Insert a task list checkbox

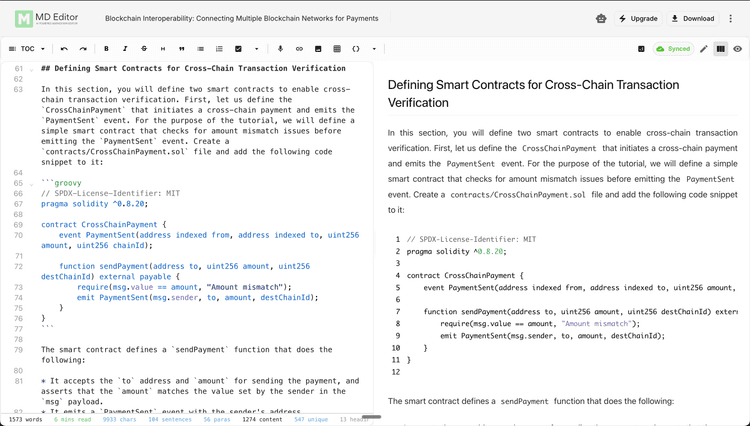238,48
